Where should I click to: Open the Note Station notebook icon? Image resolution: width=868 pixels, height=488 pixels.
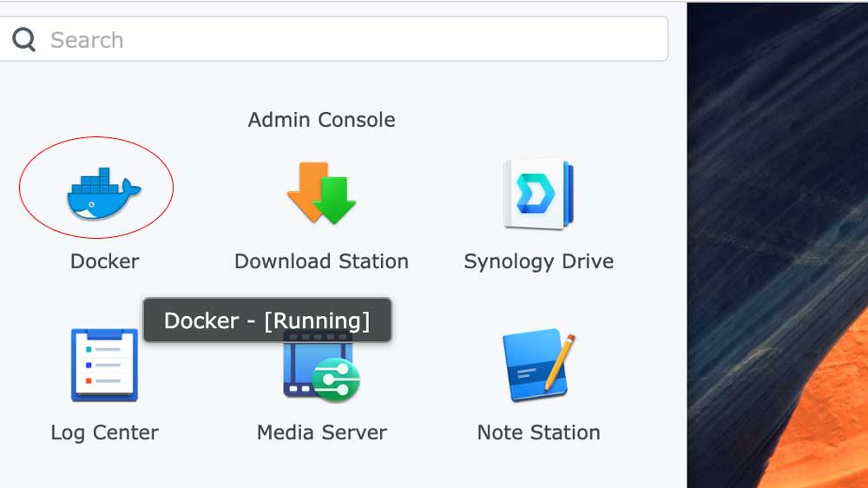click(539, 366)
